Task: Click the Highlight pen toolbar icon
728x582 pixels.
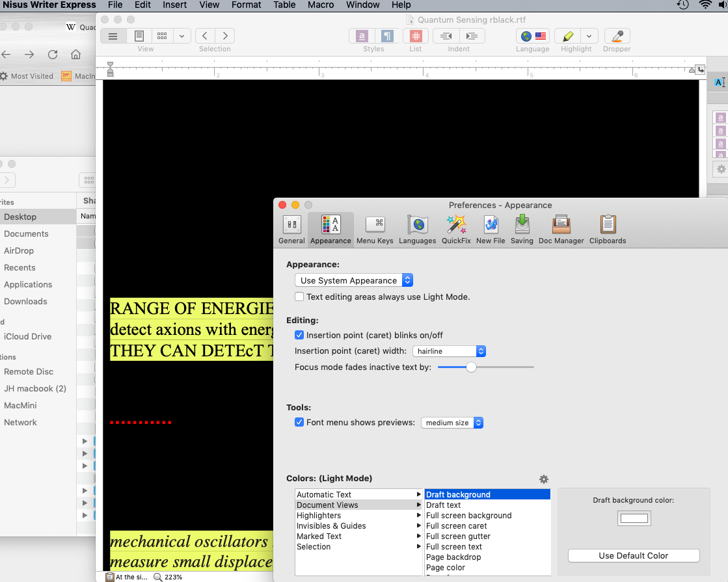Action: click(567, 36)
